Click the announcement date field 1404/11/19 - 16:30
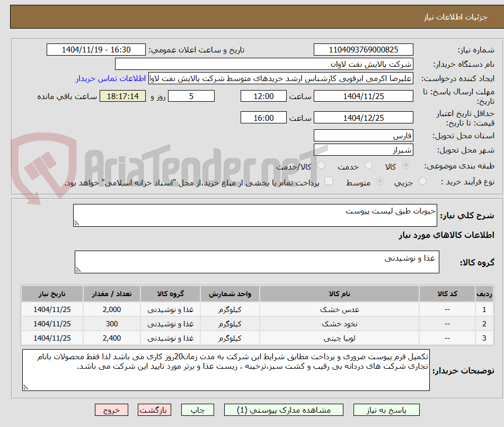Viewport: 504px width, 427px height. [96, 50]
